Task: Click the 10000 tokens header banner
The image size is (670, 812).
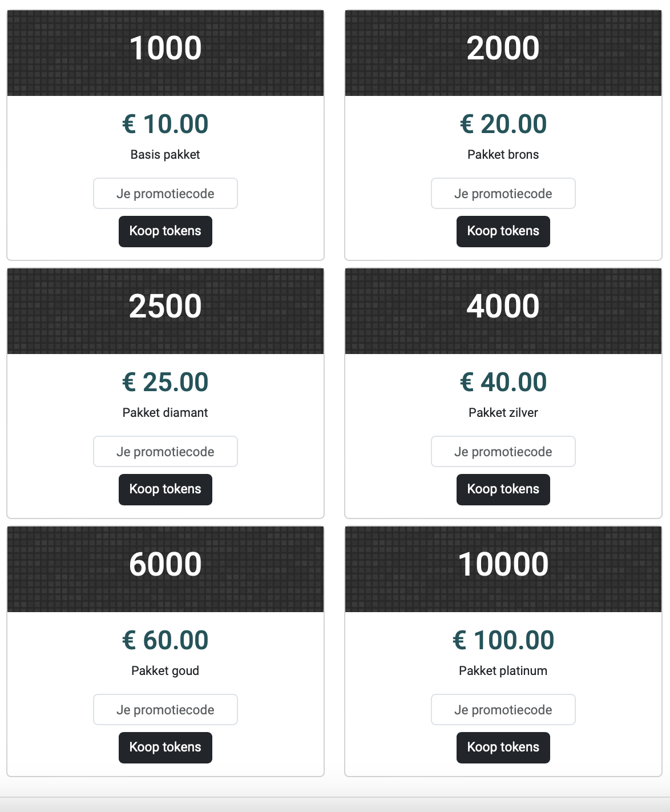Action: point(503,569)
